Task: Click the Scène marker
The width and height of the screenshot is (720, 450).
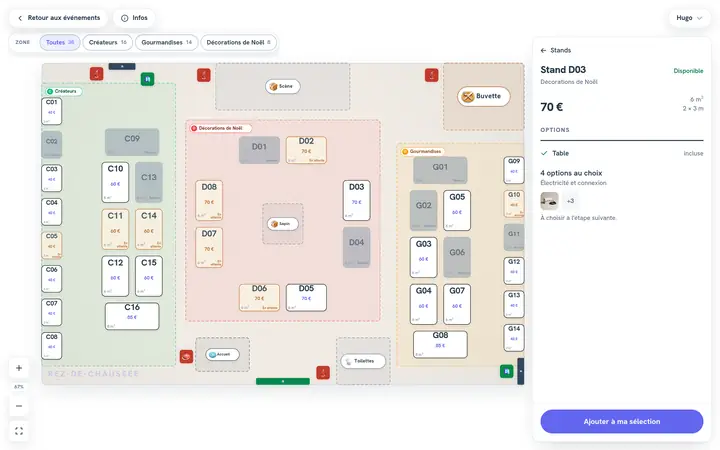Action: (282, 86)
